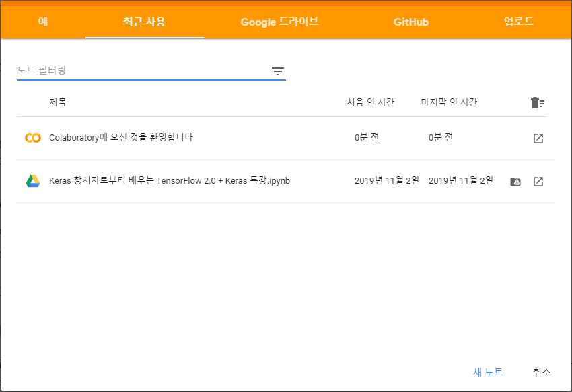The height and width of the screenshot is (392, 572).
Task: Click the Google Drive icon for Keras notebook
Action: (x=33, y=181)
